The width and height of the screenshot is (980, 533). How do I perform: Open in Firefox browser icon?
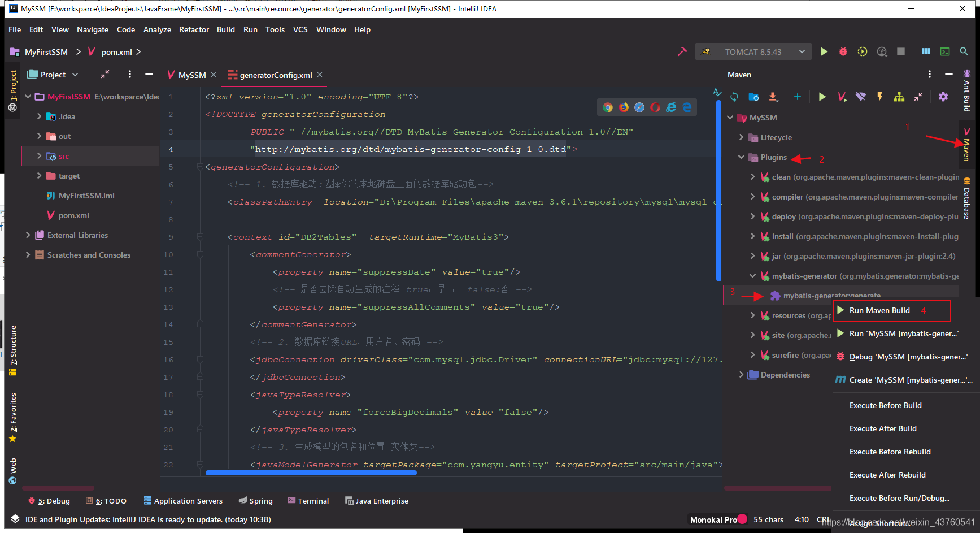624,107
